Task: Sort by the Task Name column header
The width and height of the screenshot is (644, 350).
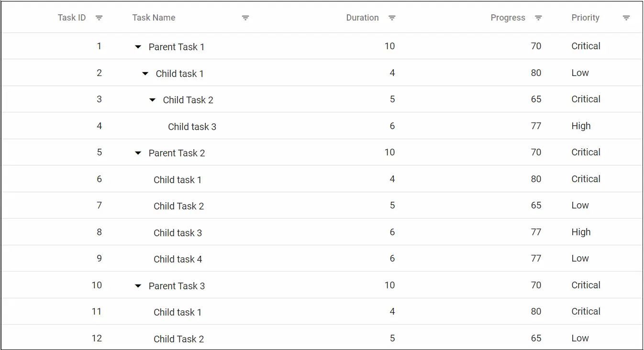Action: (154, 17)
